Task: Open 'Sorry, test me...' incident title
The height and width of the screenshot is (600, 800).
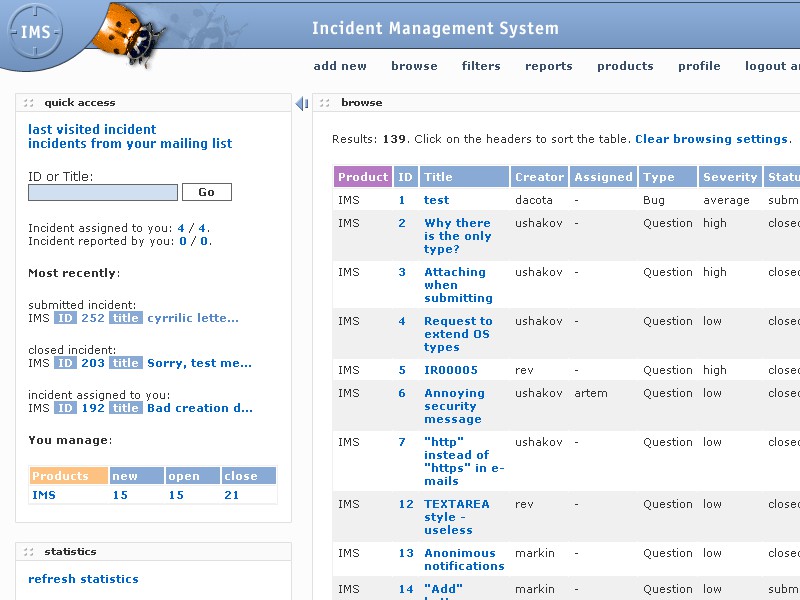Action: point(199,363)
